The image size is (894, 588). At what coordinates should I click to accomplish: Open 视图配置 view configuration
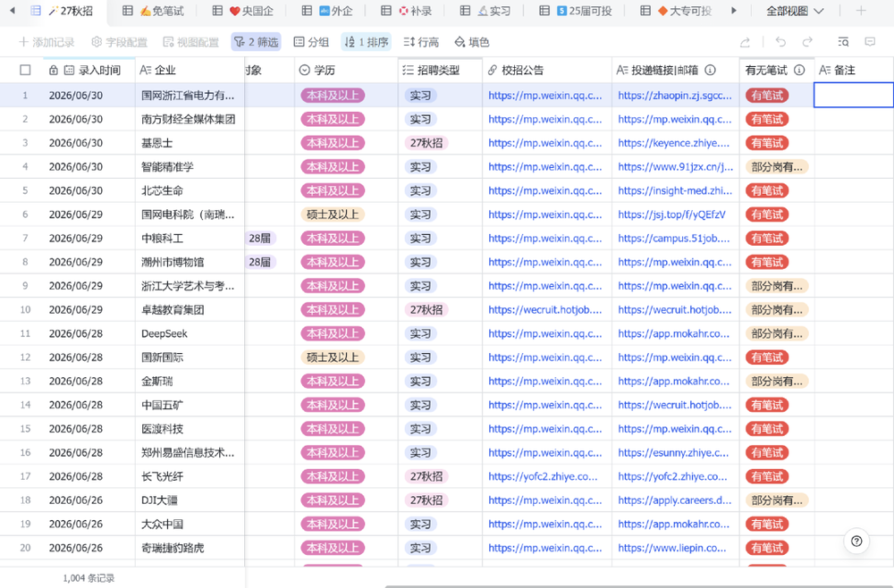click(x=191, y=42)
